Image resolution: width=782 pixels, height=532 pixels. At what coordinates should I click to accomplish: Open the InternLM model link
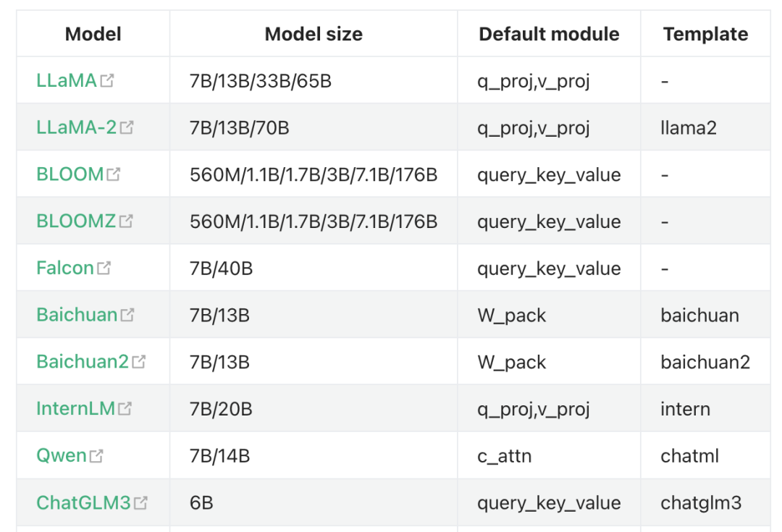pyautogui.click(x=75, y=409)
